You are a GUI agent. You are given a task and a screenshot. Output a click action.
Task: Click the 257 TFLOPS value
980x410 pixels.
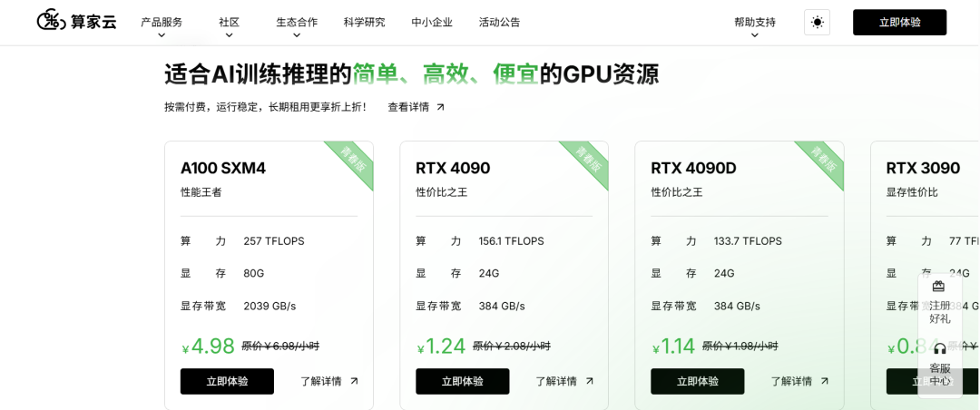pos(274,241)
